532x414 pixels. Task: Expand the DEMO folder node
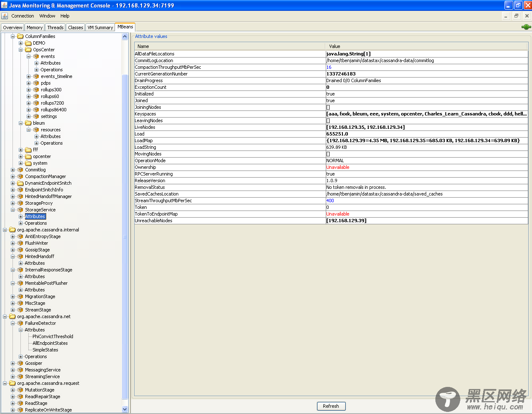click(20, 43)
